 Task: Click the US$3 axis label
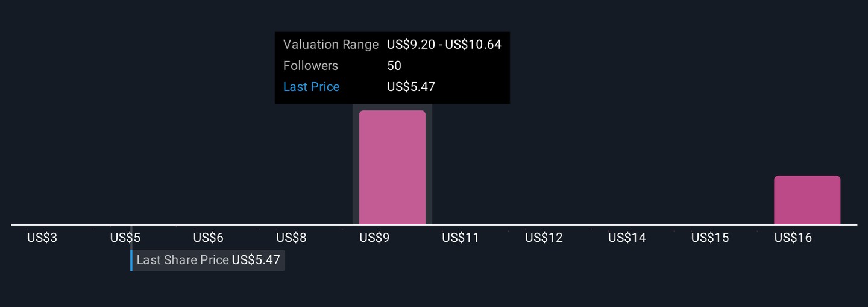pyautogui.click(x=42, y=238)
